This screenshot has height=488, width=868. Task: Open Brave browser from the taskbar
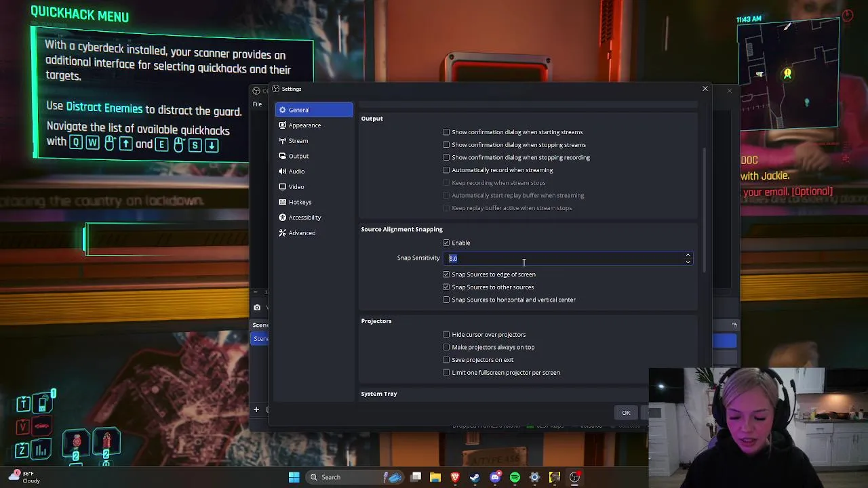[x=455, y=477]
